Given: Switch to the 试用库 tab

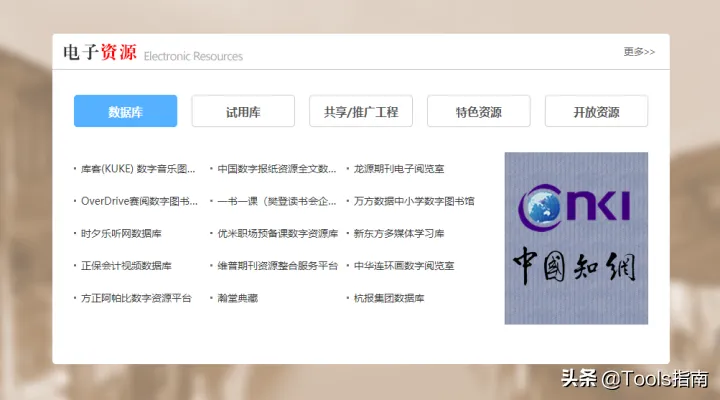Looking at the screenshot, I should pos(243,111).
